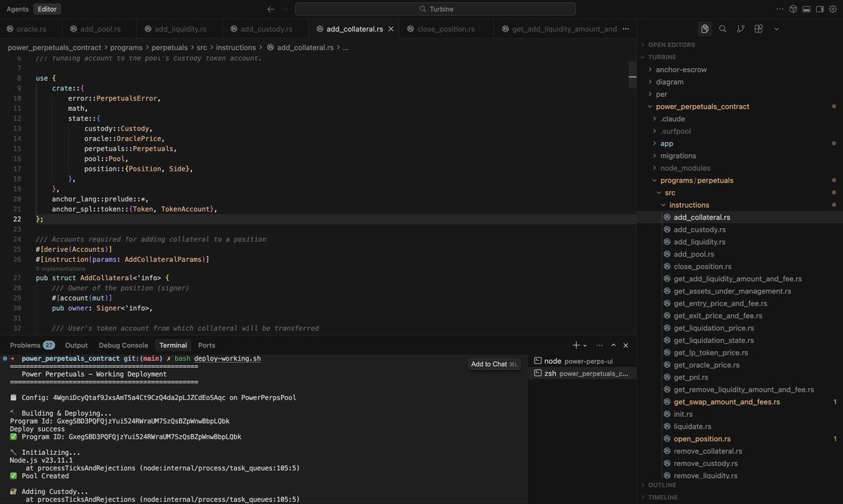Switch to the close_position.rs tab
The height and width of the screenshot is (504, 843).
[445, 29]
